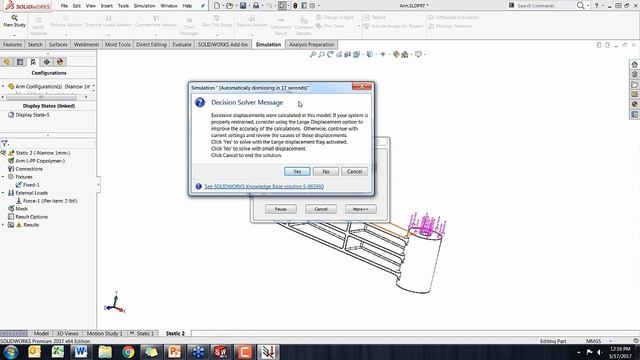Open the Simulation menu

coord(144,6)
